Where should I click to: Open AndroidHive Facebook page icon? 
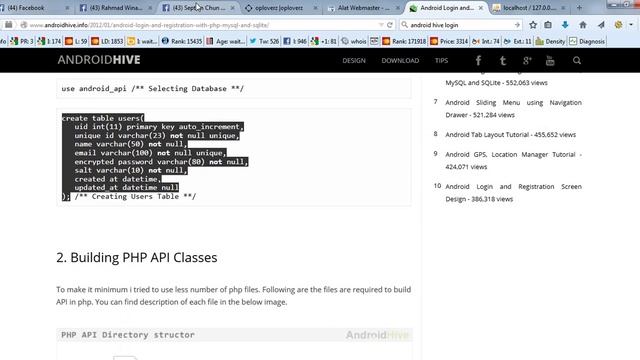(478, 61)
